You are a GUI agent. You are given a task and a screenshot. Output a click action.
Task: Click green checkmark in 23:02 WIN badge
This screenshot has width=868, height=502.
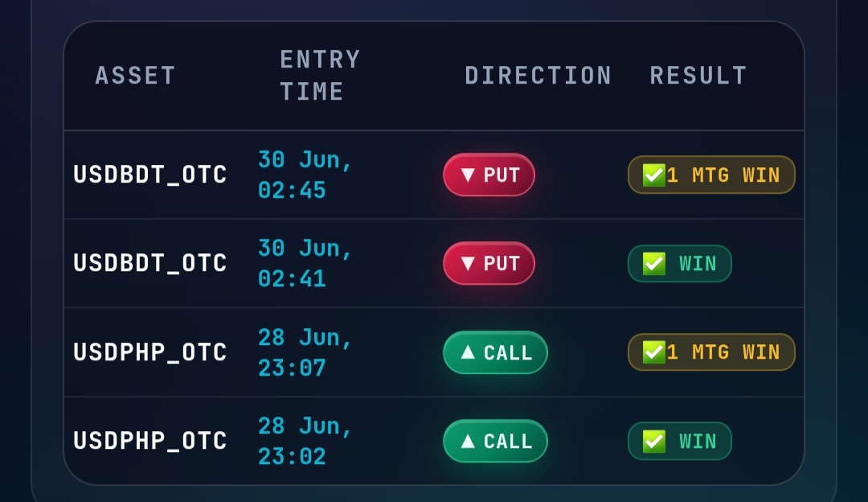click(x=653, y=442)
